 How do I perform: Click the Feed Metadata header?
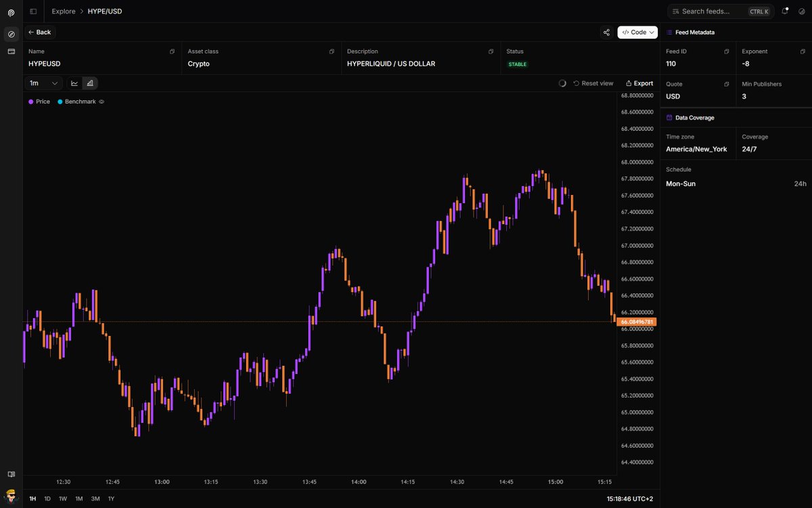point(695,32)
